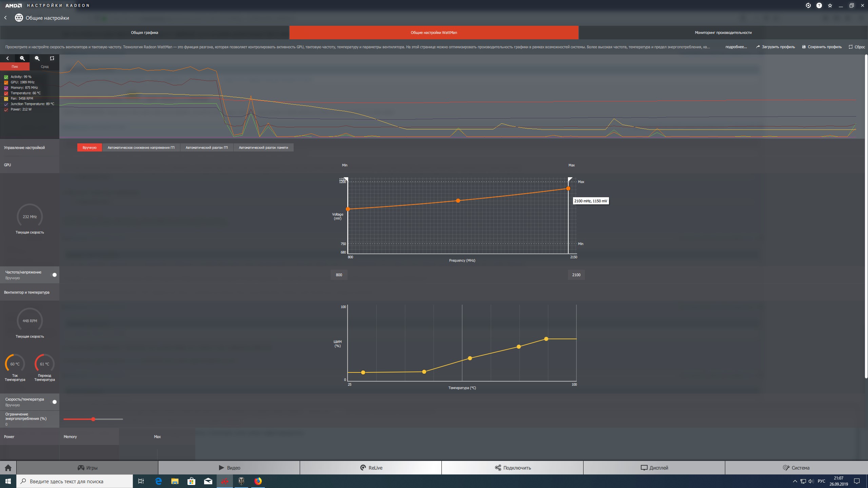Reset graph view with the loop icon
Screen dimensions: 868x488
[x=52, y=58]
